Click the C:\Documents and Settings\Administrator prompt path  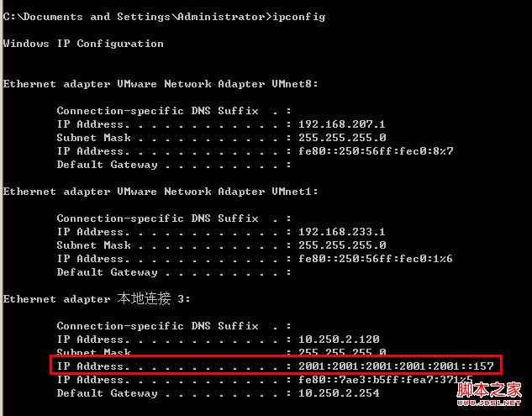134,17
